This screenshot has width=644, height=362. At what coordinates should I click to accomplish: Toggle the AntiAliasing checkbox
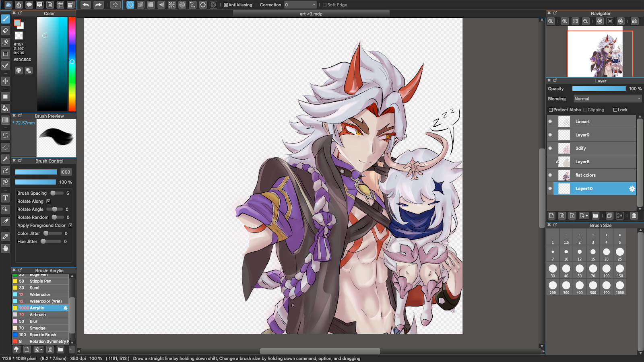click(x=225, y=5)
